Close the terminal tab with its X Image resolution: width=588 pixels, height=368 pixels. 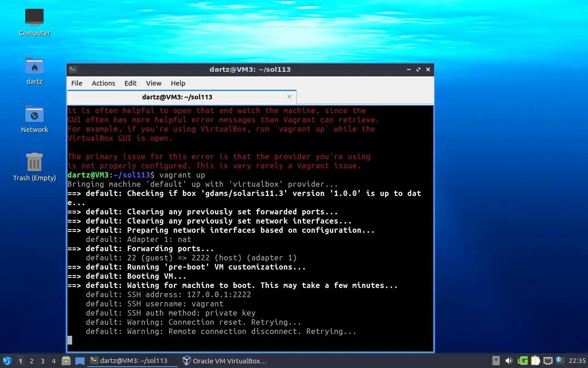click(289, 97)
